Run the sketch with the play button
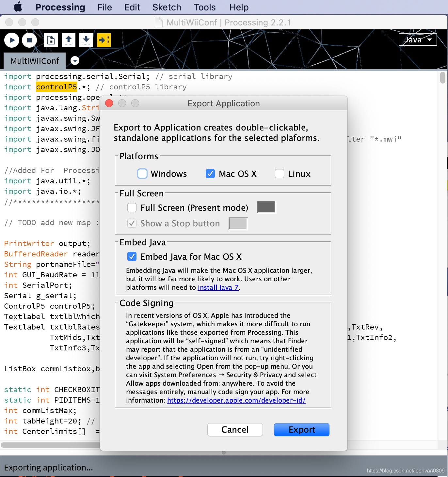The height and width of the screenshot is (477, 448). (12, 40)
